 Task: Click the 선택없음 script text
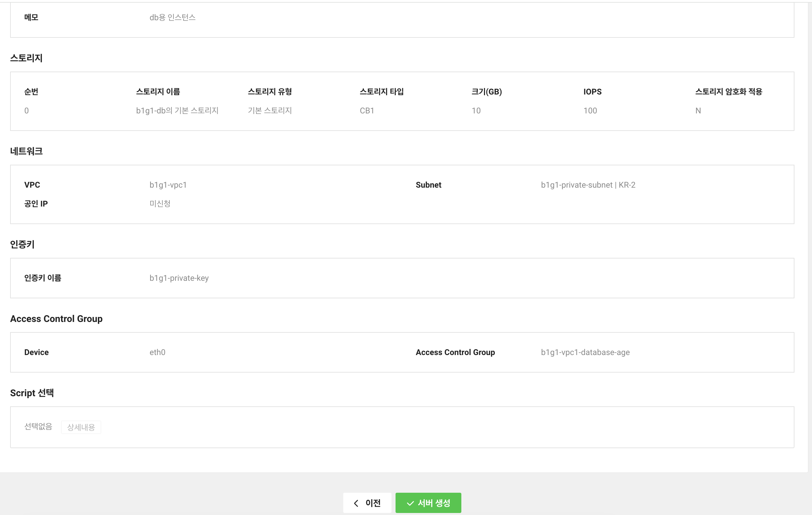click(38, 427)
